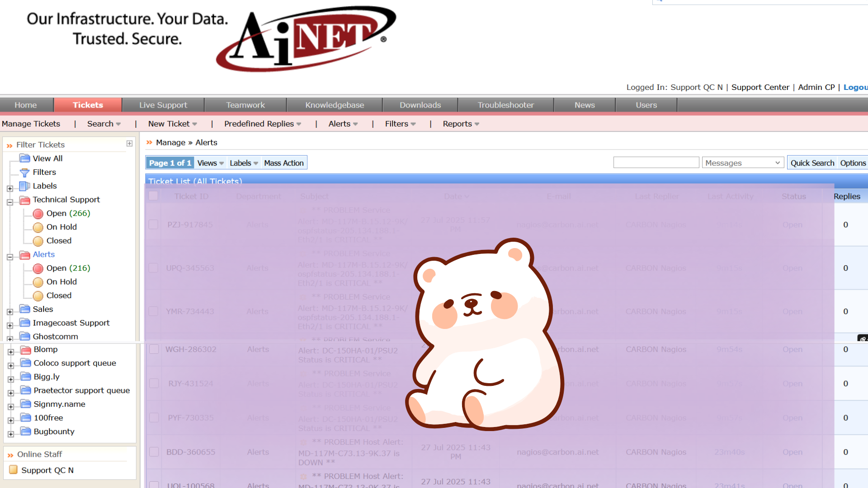Expand the Sales tree node

click(10, 312)
